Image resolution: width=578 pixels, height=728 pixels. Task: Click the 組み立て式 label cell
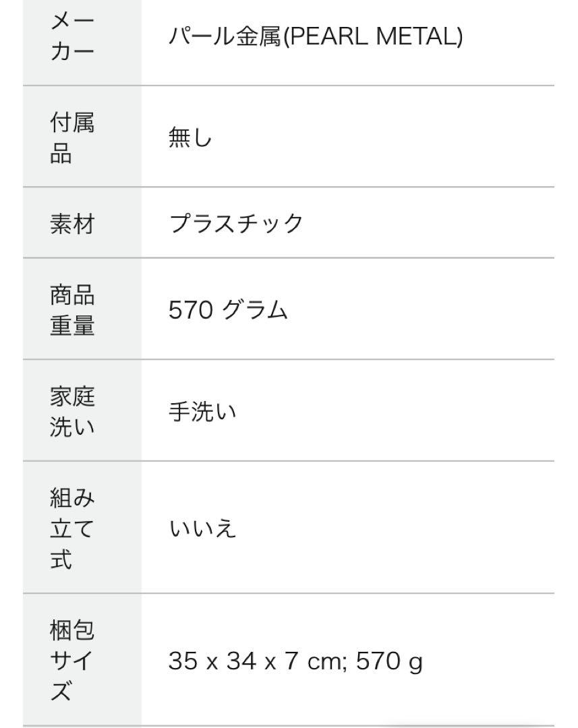[x=82, y=527]
